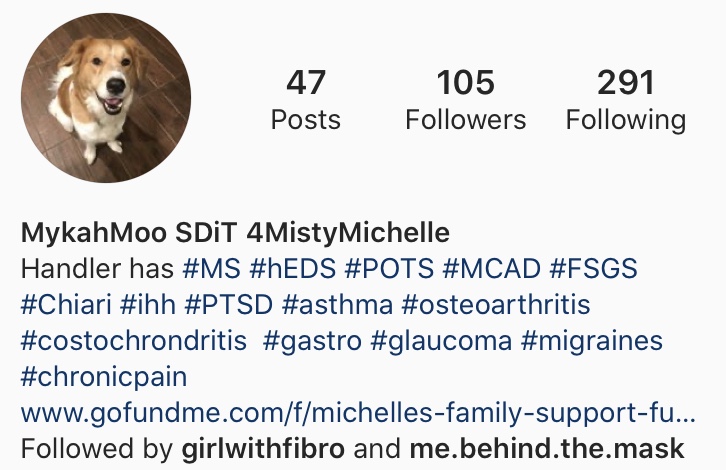Screen dimensions: 726x470
Task: Open the gofundme.com family support link
Action: click(358, 413)
